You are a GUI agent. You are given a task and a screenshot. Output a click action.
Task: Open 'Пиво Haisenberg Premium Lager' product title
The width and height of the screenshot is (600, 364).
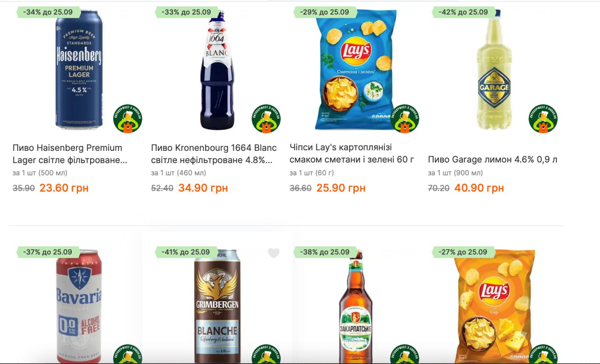70,154
